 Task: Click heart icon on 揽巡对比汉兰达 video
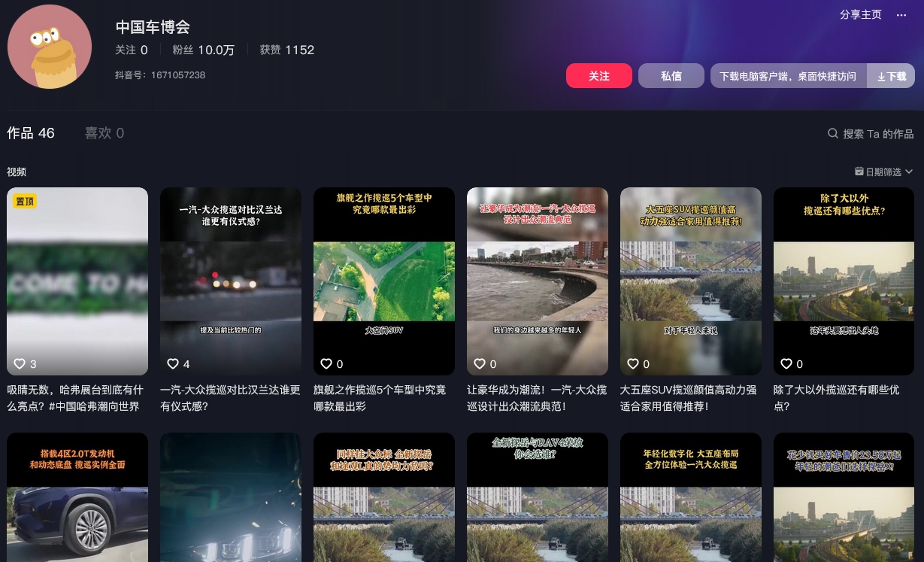pos(173,363)
